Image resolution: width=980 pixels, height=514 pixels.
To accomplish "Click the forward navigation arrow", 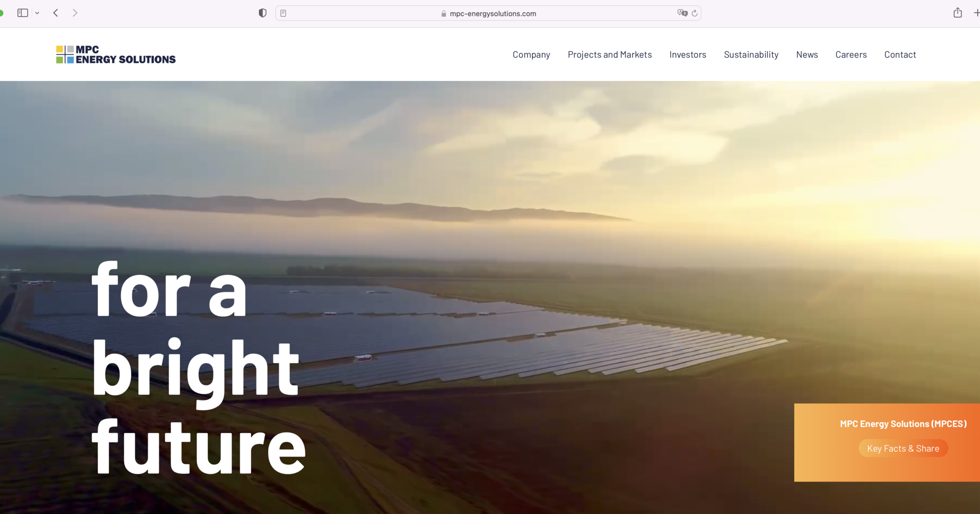I will click(x=75, y=13).
